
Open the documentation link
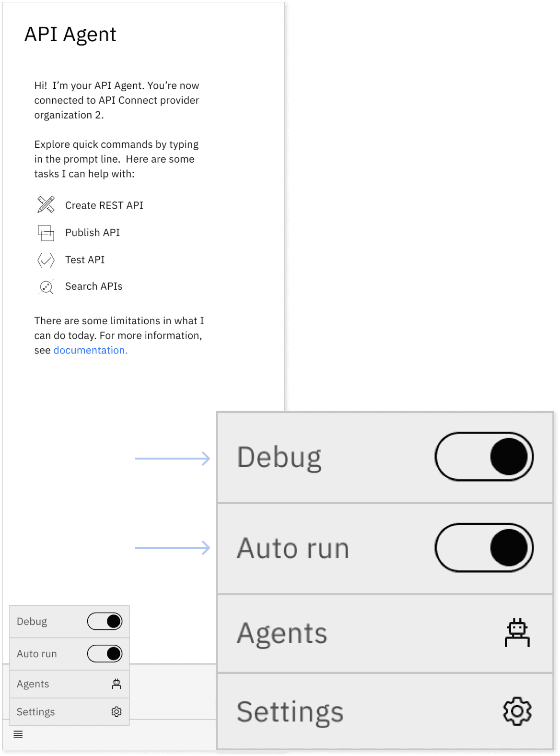tap(91, 350)
